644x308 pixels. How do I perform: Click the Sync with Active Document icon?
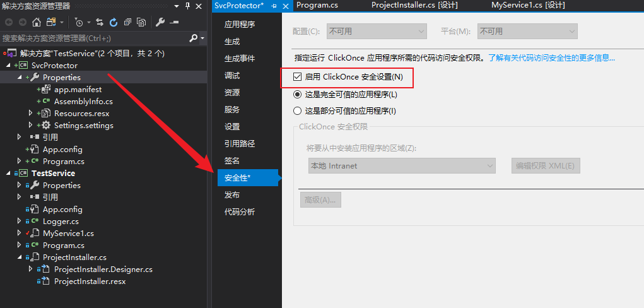(x=100, y=22)
